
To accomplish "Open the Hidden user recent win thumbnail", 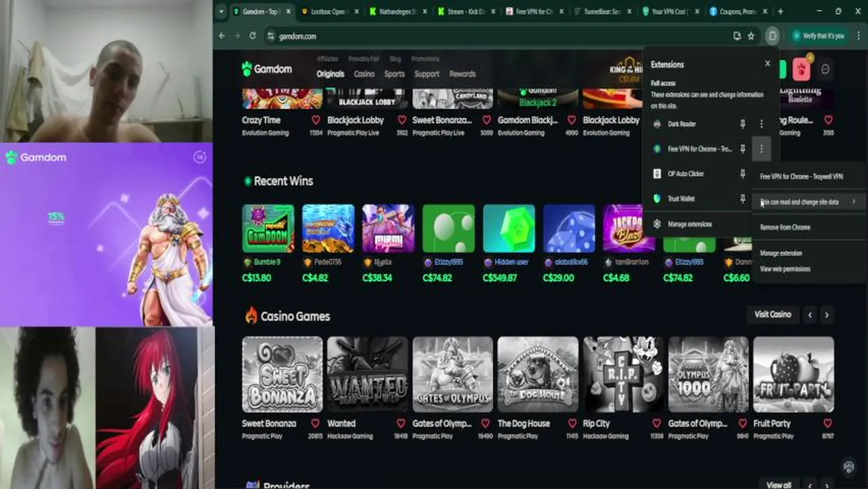I will coord(509,228).
